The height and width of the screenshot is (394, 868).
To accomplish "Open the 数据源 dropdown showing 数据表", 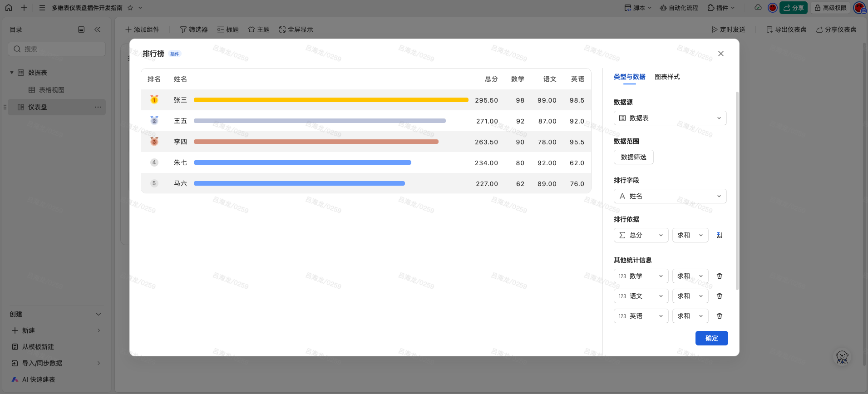I will point(670,118).
